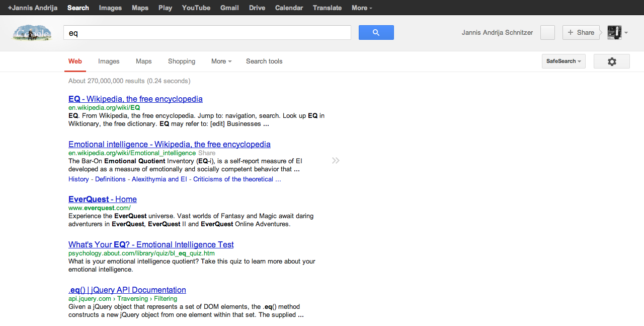The height and width of the screenshot is (326, 644).
Task: Click the name Jannis Andrija Schnitzer
Action: coord(497,33)
